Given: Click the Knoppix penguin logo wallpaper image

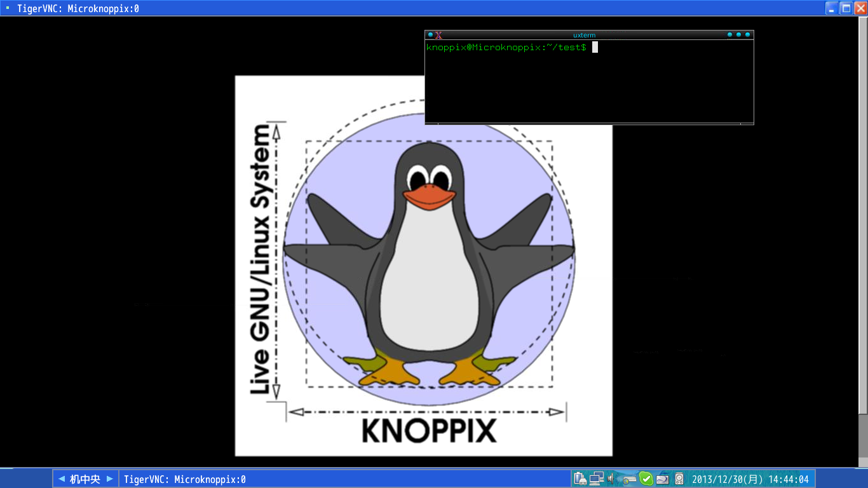Looking at the screenshot, I should pos(423,266).
